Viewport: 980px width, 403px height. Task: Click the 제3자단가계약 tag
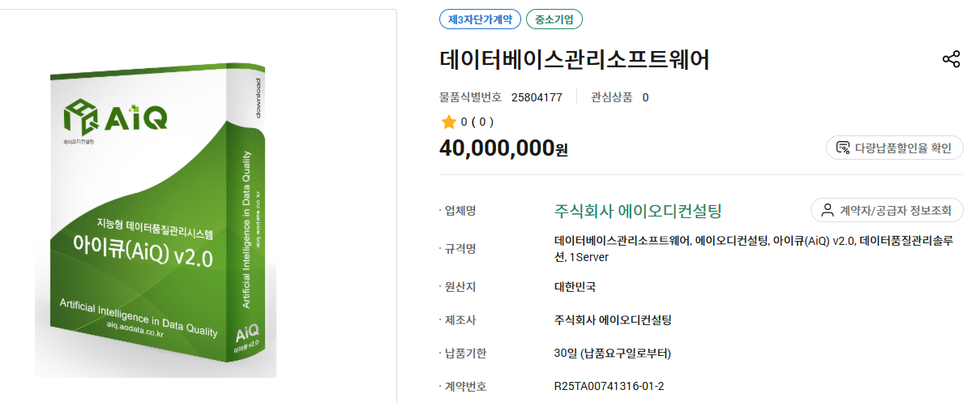tap(480, 19)
